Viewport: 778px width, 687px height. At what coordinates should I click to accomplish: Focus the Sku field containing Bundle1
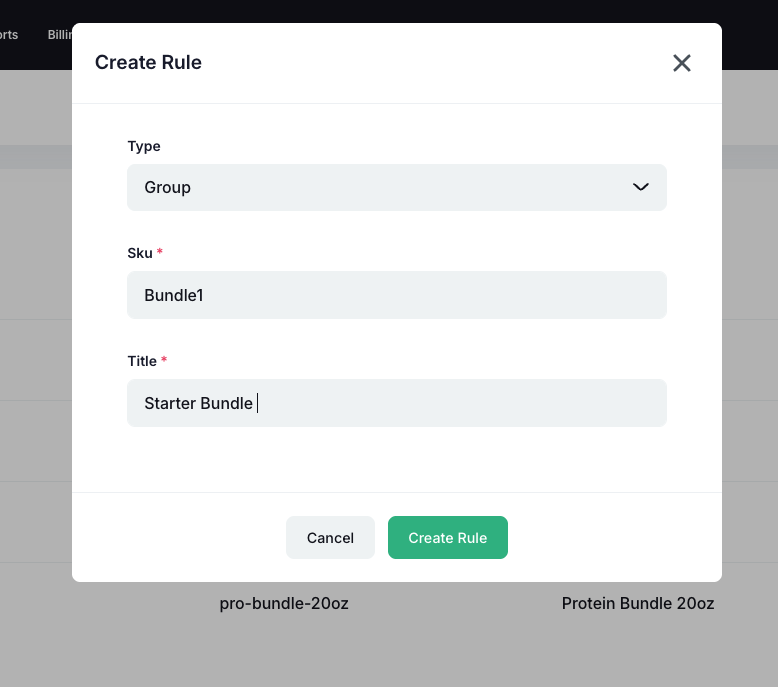coord(396,295)
